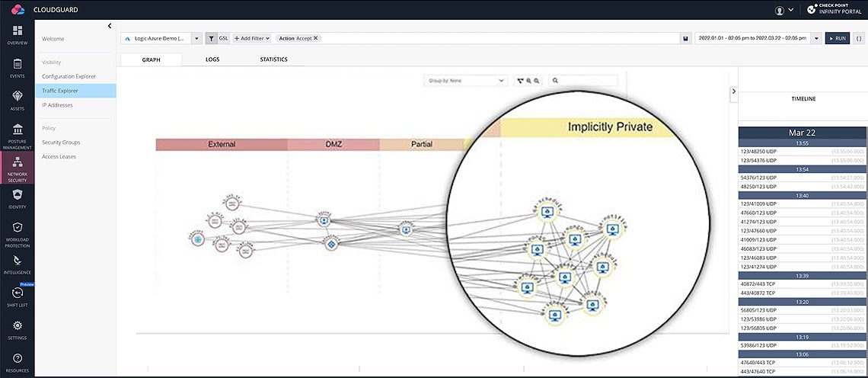Open the Events section

point(18,68)
